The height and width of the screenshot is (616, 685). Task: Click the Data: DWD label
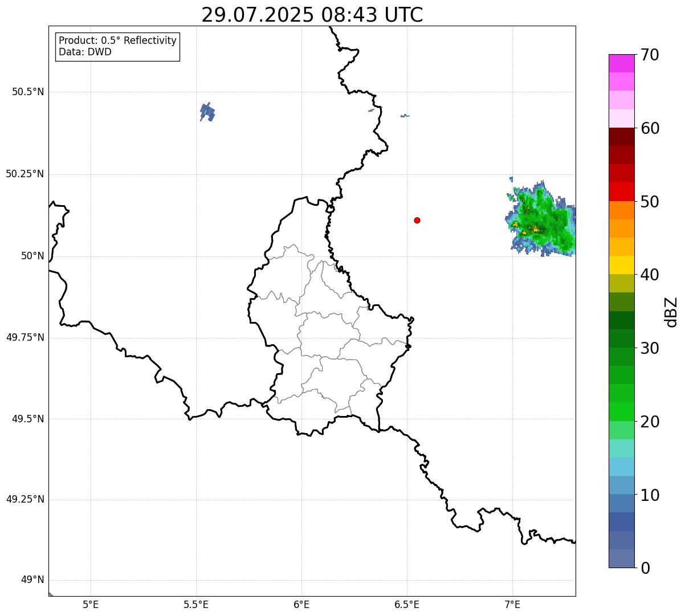click(85, 52)
